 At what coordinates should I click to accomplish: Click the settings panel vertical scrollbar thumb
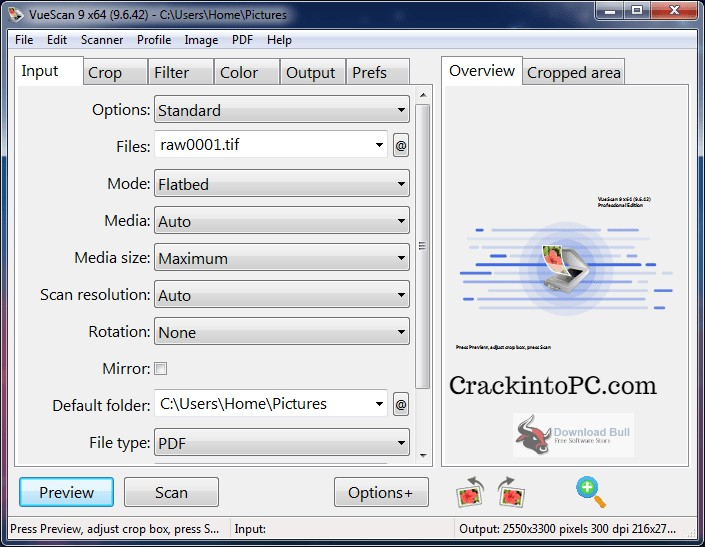coord(422,246)
